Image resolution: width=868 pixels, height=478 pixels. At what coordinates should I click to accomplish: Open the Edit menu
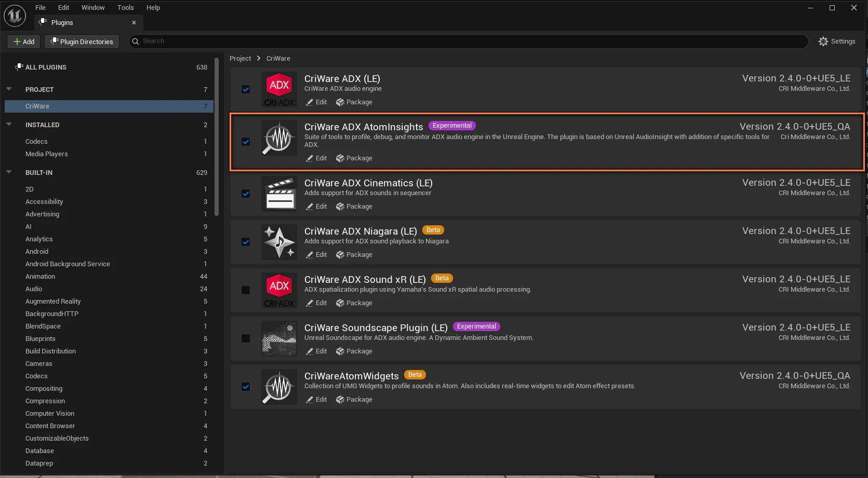63,7
